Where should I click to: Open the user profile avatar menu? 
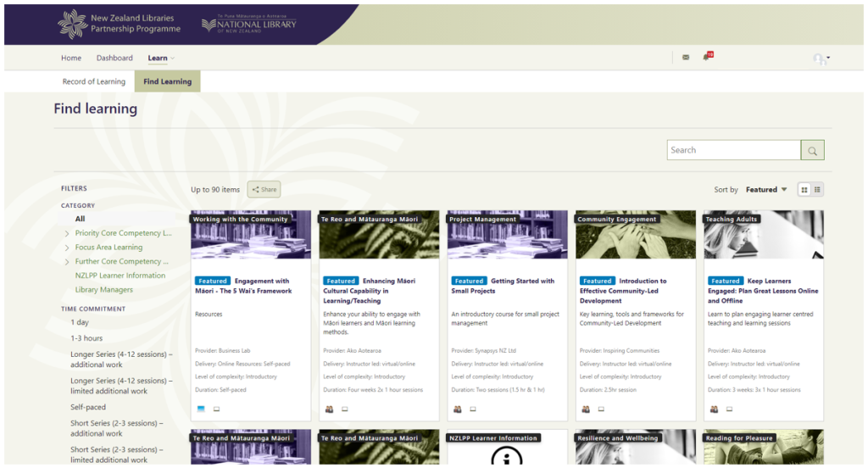tap(821, 58)
